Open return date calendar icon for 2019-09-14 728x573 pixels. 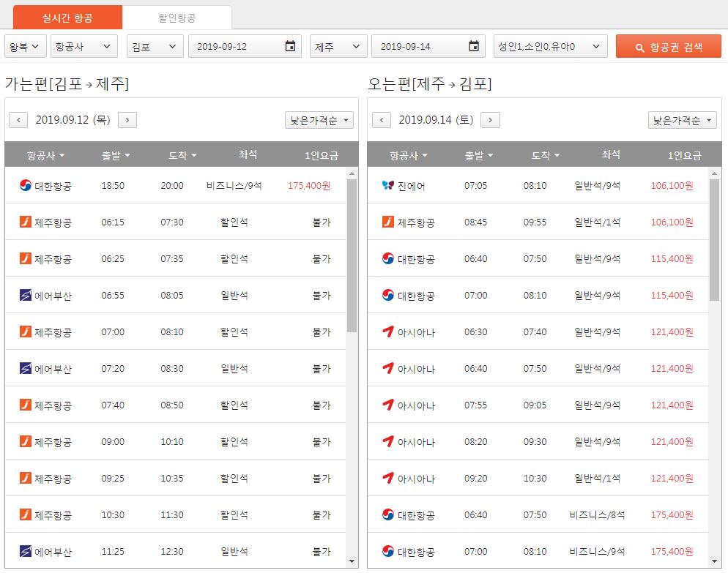(x=474, y=46)
